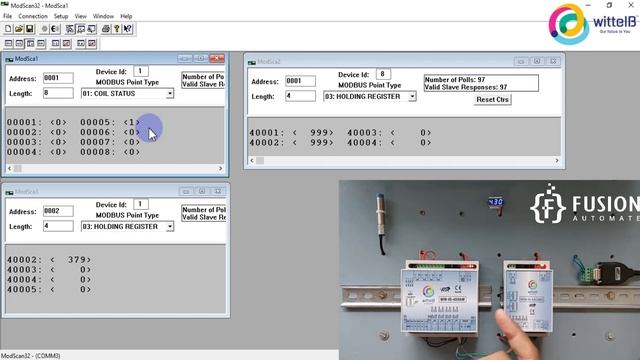Select the Swapped Double format icon
Screen dimensions: 640x360
[x=92, y=43]
